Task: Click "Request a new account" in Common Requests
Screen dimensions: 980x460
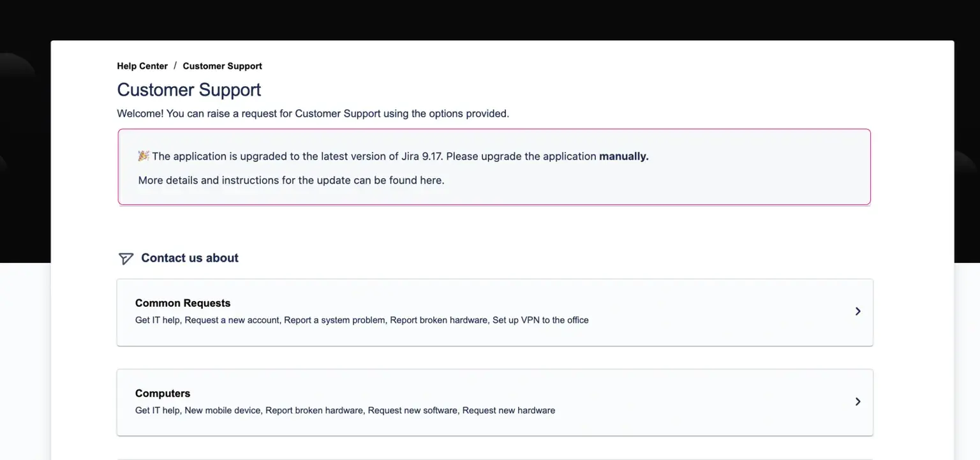Action: pyautogui.click(x=232, y=320)
